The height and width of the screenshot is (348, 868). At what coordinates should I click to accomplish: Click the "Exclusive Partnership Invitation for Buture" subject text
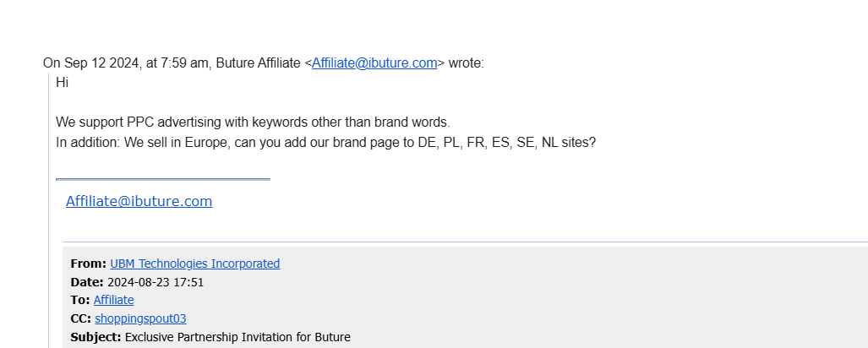pyautogui.click(x=237, y=337)
